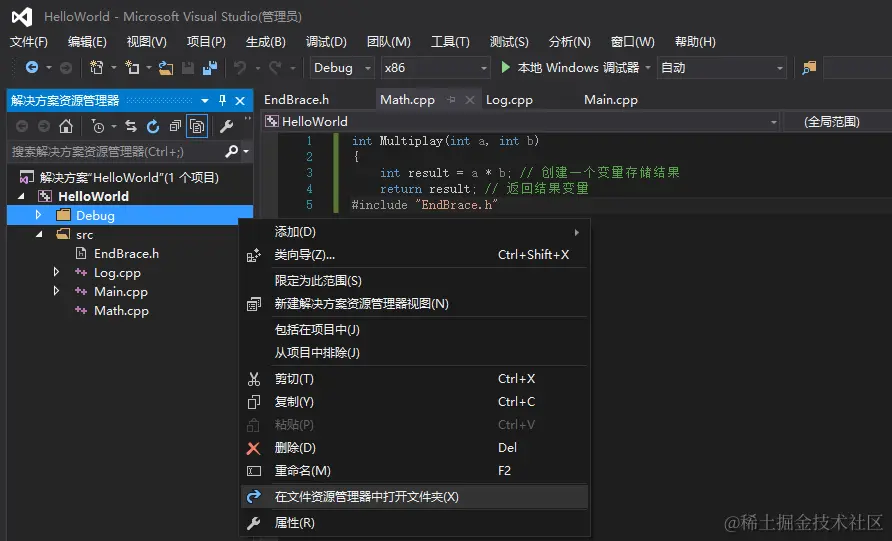The image size is (892, 541).
Task: Click the Solution Explorer search field
Action: [117, 152]
